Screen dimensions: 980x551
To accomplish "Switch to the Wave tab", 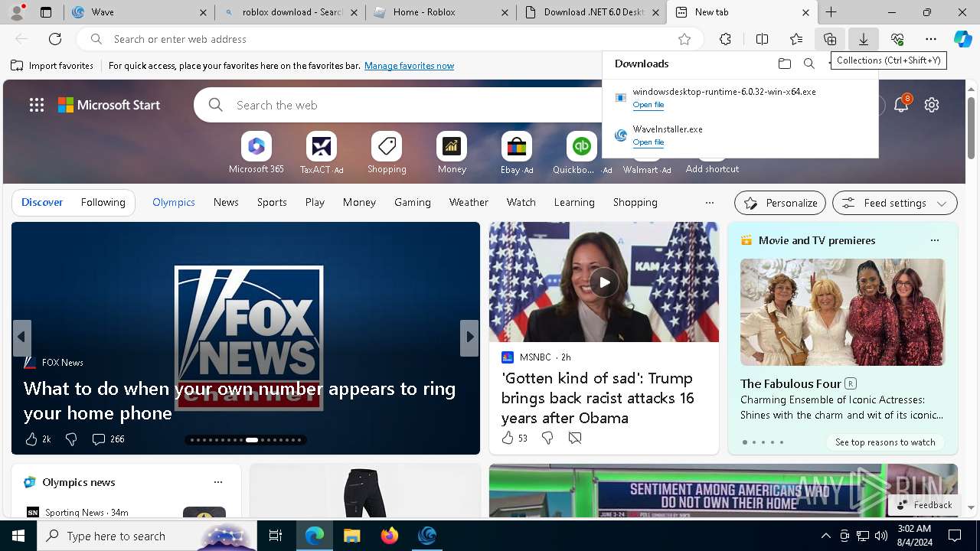I will point(139,12).
